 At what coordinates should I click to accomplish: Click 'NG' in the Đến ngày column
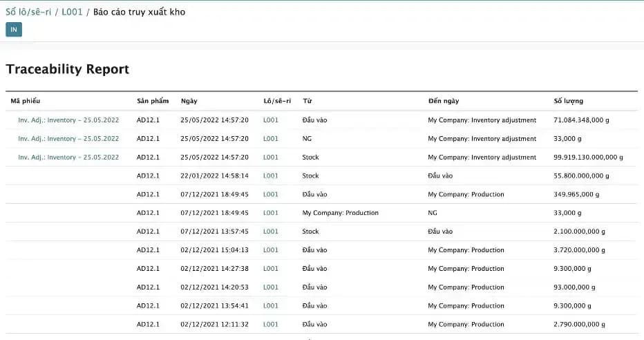click(x=433, y=213)
